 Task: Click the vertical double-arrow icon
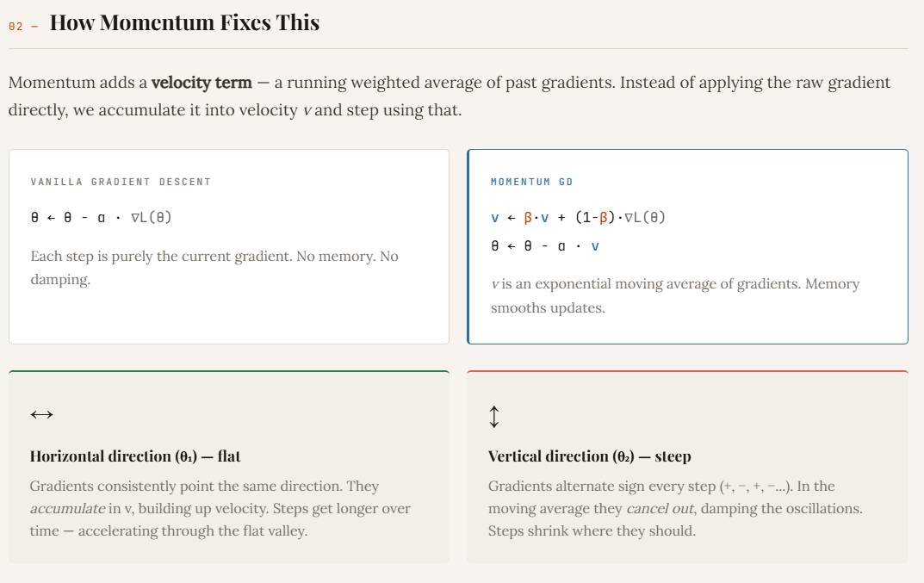(x=494, y=417)
